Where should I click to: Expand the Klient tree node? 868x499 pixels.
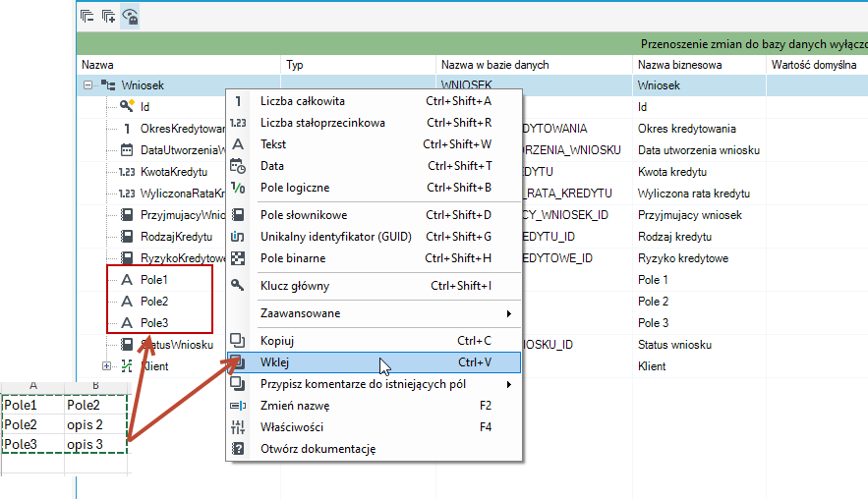(x=106, y=366)
